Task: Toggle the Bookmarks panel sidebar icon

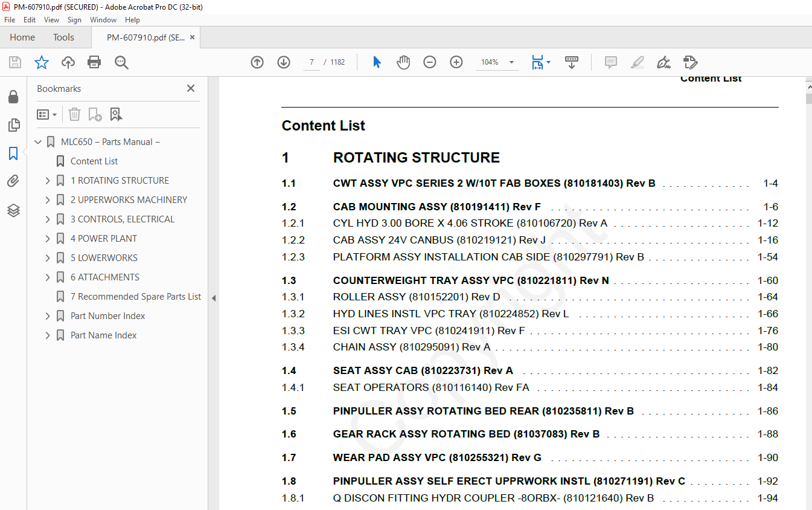Action: (13, 153)
